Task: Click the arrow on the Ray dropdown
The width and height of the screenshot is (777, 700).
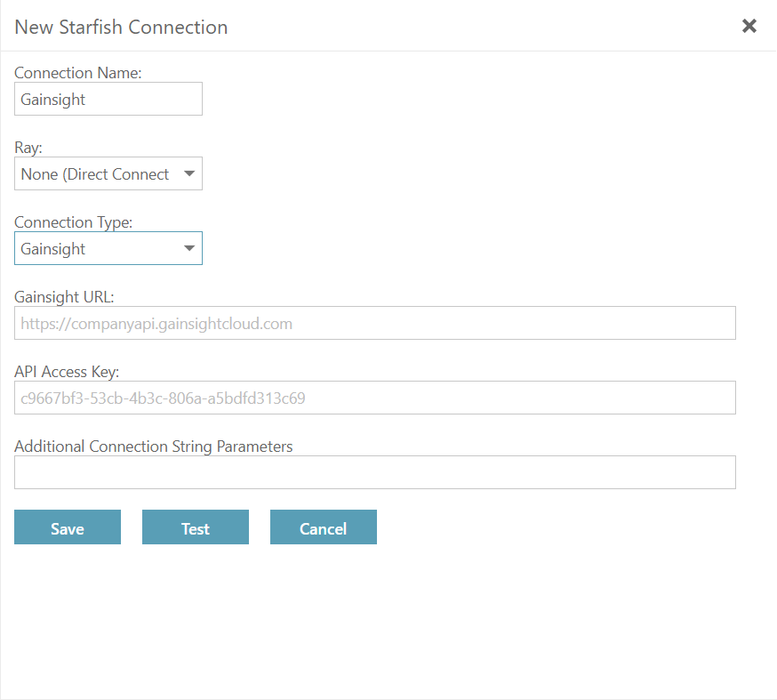Action: tap(188, 173)
